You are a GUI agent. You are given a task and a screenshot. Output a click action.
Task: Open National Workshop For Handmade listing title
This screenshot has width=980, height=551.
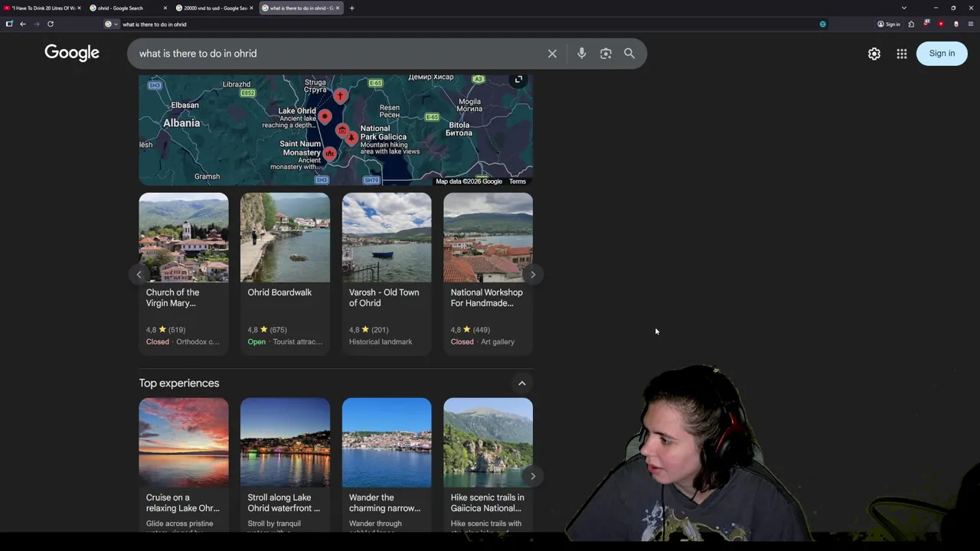[x=486, y=298]
